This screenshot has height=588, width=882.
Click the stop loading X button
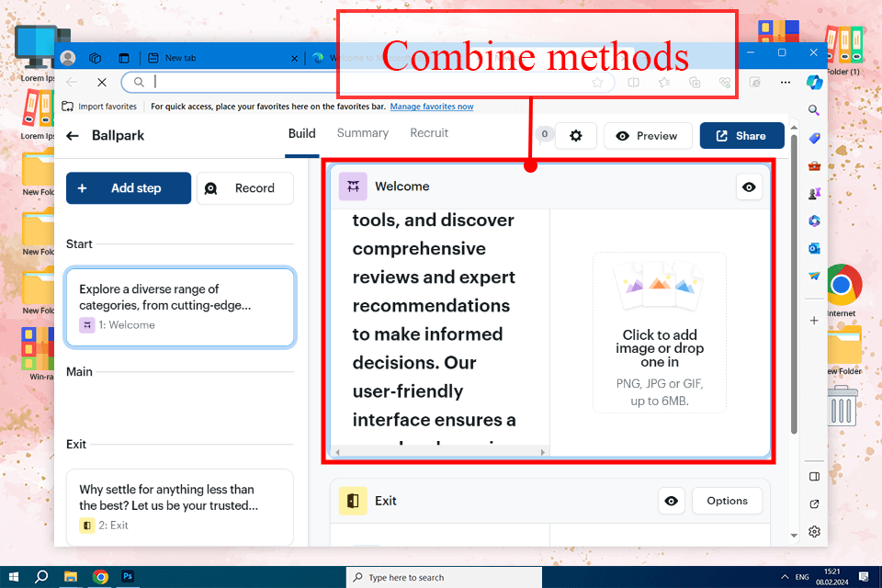(x=102, y=82)
